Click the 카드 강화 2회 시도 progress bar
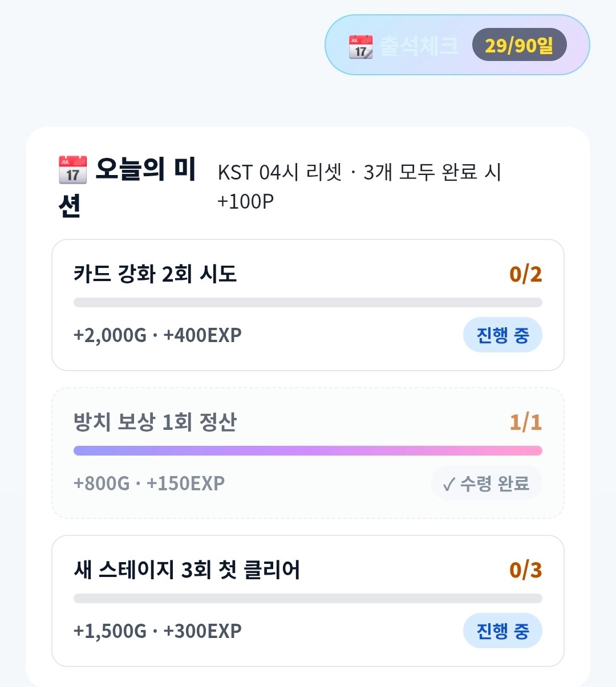Screen dimensions: 616x687 [308, 302]
